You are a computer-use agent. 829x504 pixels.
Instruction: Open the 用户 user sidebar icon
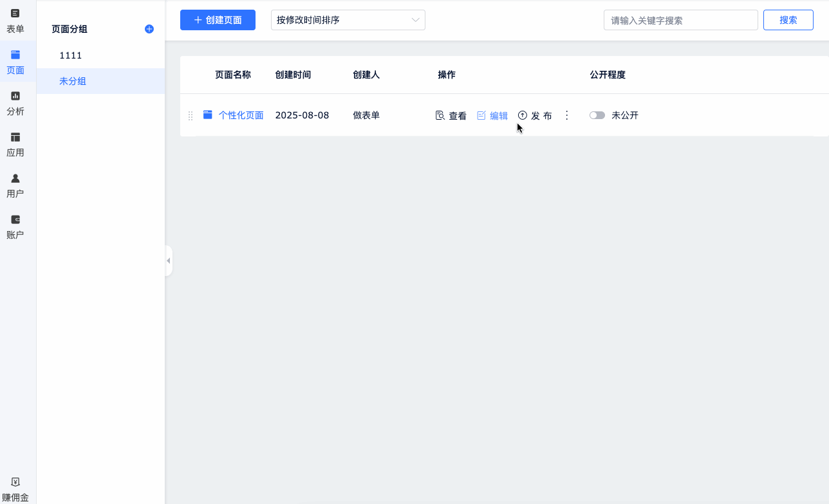[15, 179]
